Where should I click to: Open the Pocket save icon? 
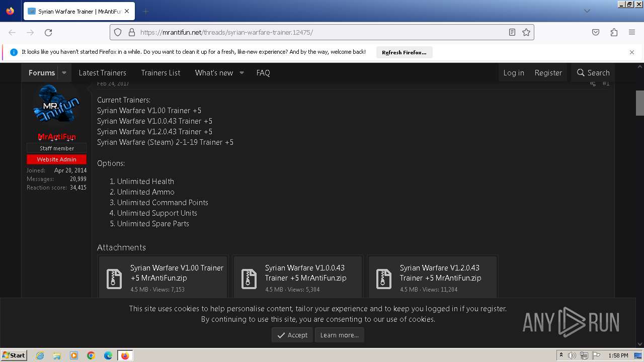click(x=596, y=32)
